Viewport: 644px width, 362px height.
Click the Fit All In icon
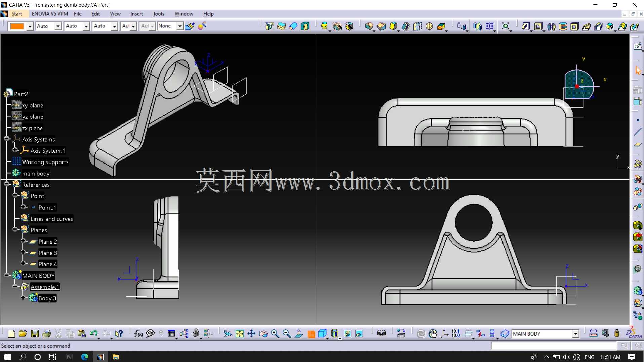pos(240,334)
